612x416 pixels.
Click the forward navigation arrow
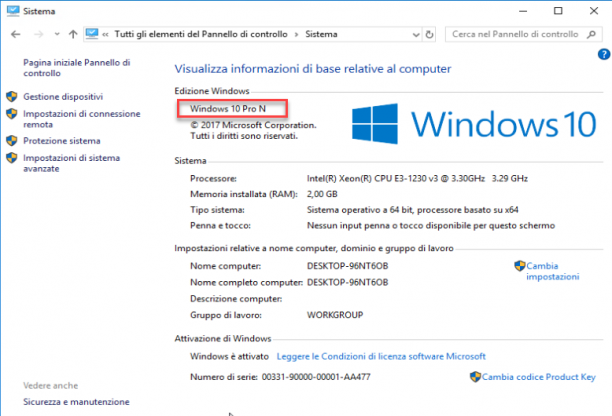(38, 34)
